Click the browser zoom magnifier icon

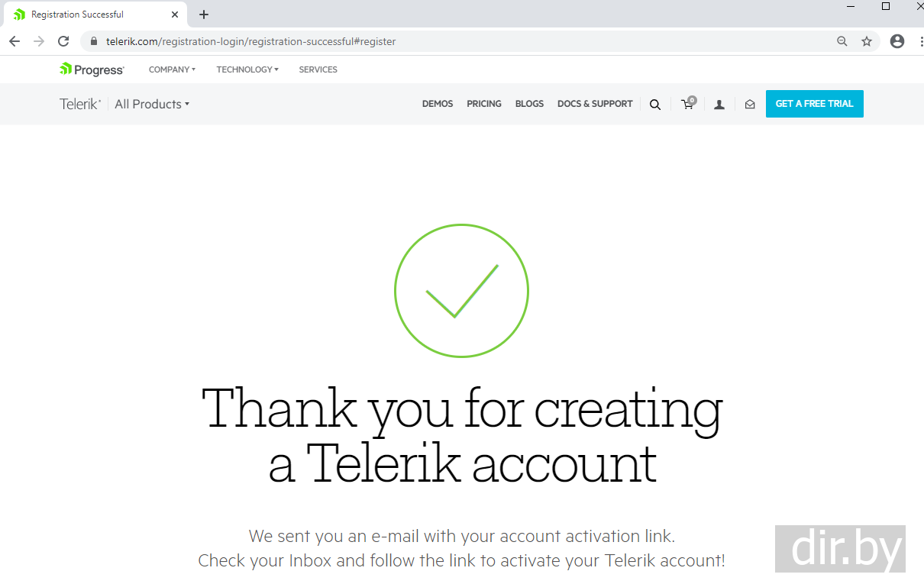pos(842,41)
